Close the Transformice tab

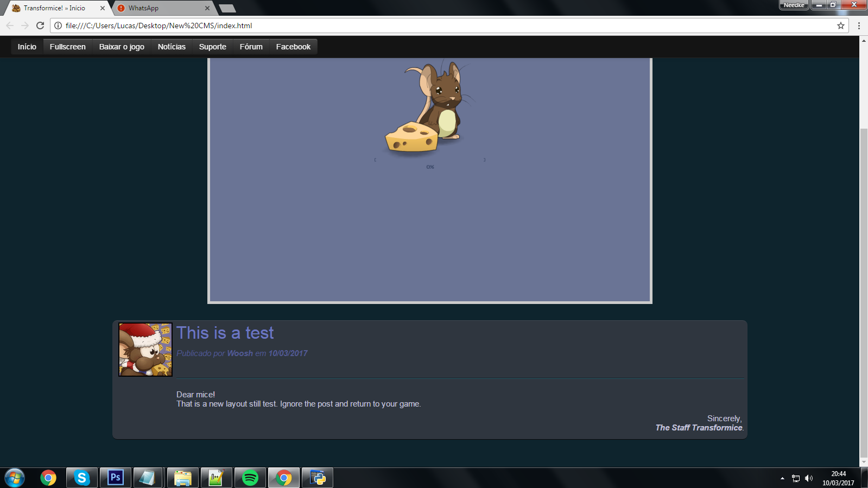(103, 8)
